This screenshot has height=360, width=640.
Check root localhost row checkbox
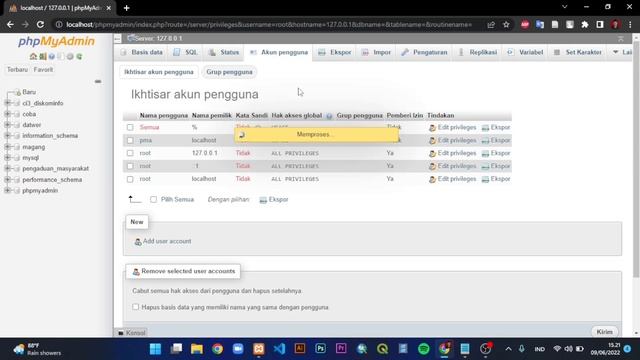click(x=130, y=179)
